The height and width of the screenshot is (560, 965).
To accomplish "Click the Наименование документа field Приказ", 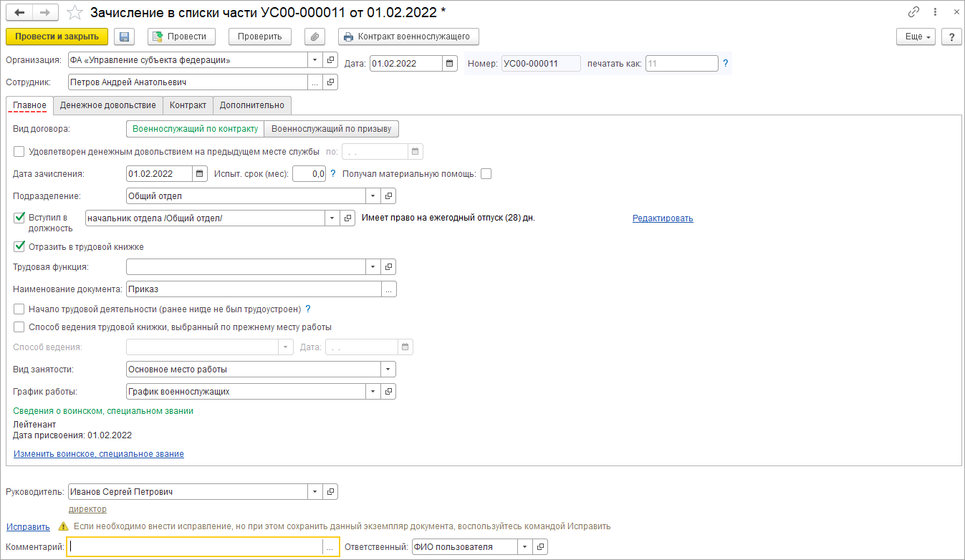I will click(x=253, y=289).
